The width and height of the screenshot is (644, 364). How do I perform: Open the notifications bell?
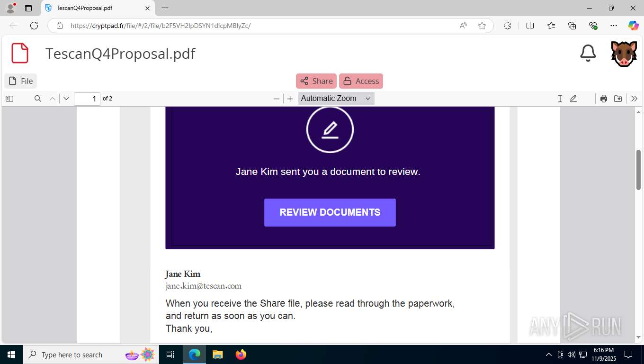(588, 53)
